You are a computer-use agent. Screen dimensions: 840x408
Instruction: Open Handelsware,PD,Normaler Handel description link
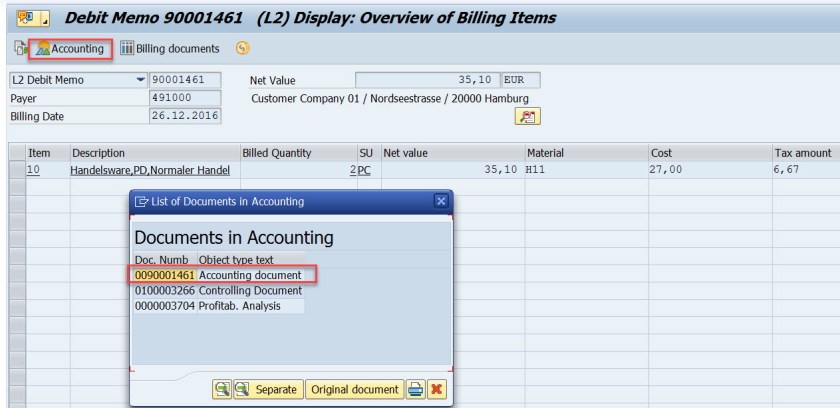150,170
